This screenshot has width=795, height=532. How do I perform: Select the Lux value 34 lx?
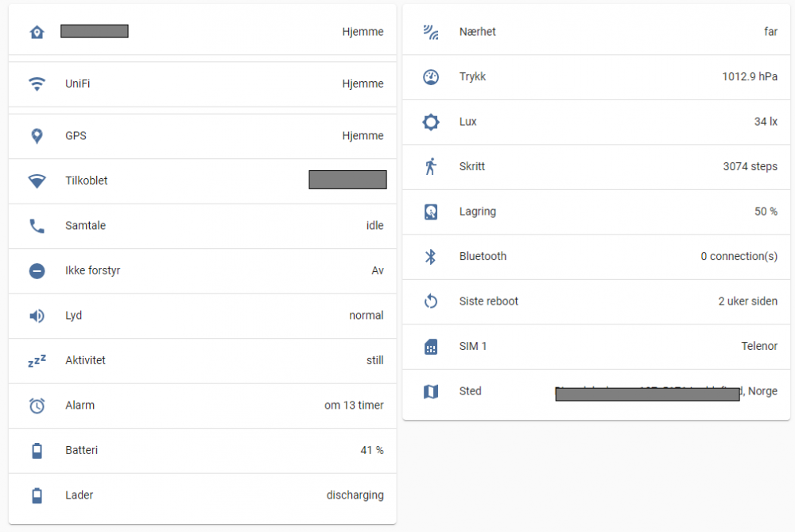click(766, 122)
